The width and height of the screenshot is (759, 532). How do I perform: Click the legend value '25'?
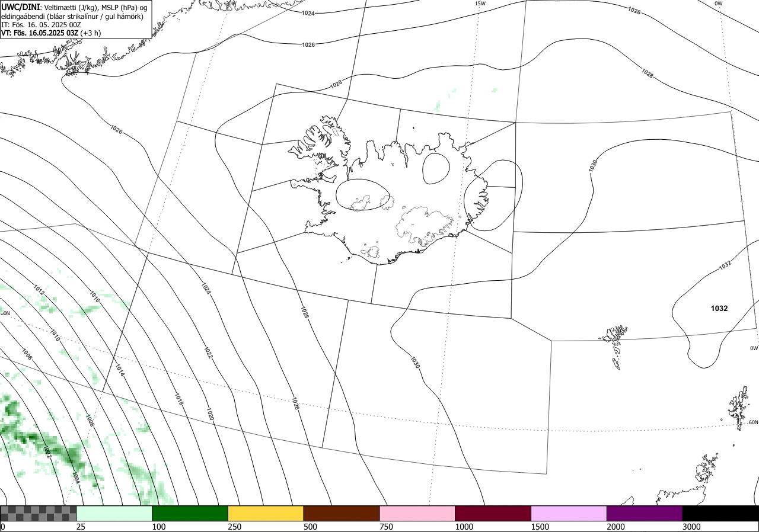pyautogui.click(x=81, y=527)
